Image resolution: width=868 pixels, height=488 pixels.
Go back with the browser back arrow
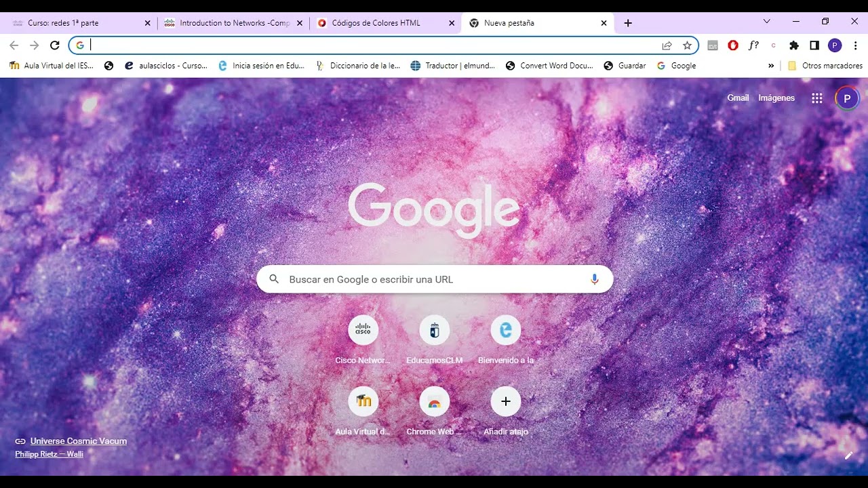(x=14, y=45)
